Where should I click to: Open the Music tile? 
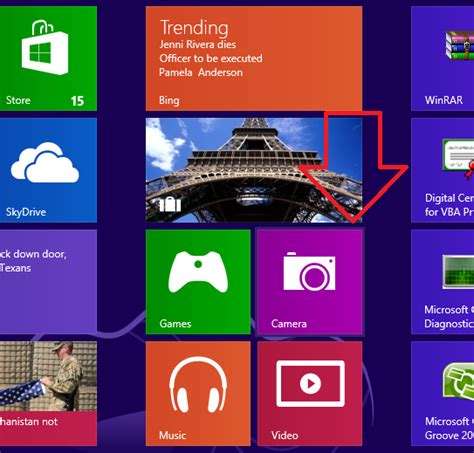198,393
